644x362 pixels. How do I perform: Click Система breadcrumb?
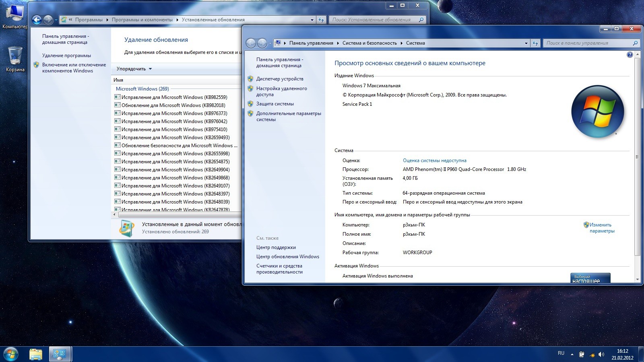coord(415,43)
